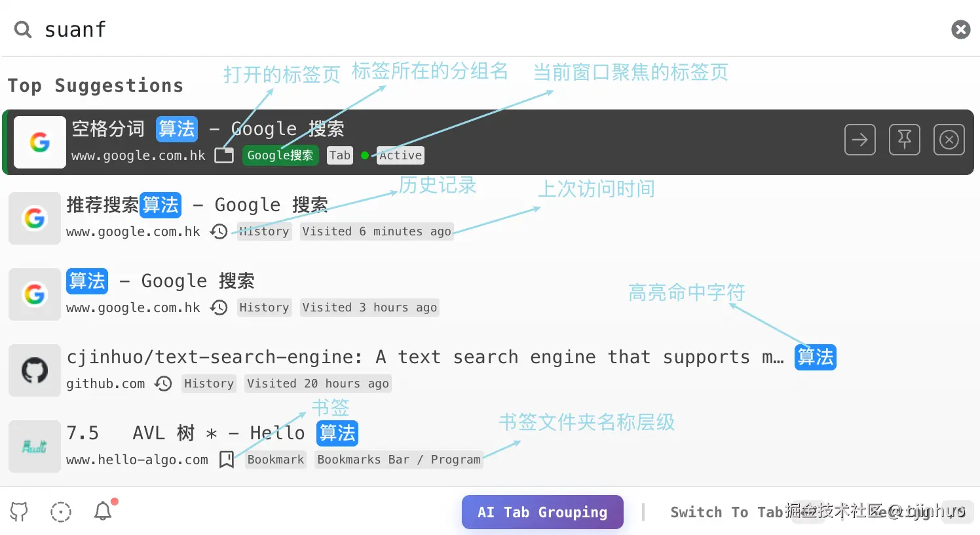
Task: Click the green Google搜索 group tag
Action: click(280, 155)
